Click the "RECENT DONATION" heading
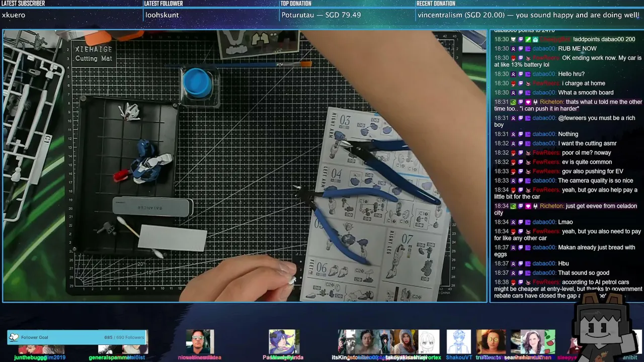 (436, 4)
